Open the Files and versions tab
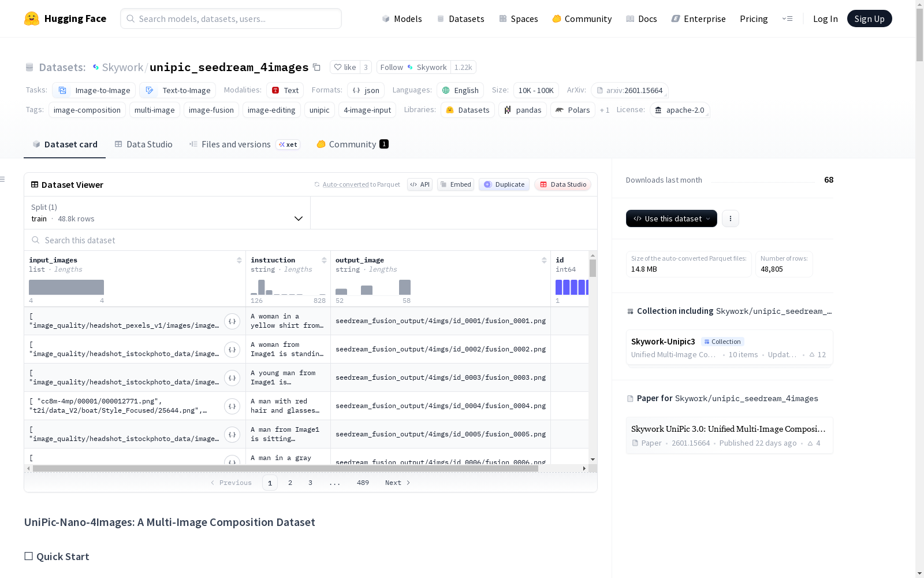The height and width of the screenshot is (578, 924). click(244, 144)
